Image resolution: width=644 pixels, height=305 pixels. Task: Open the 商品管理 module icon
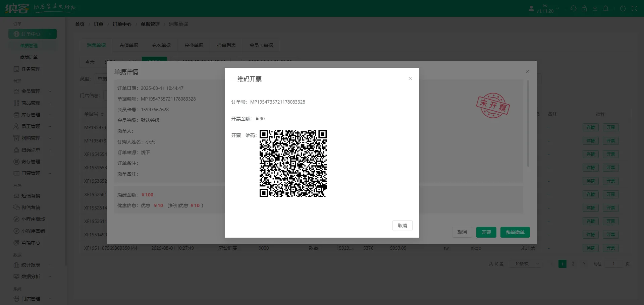click(x=16, y=103)
